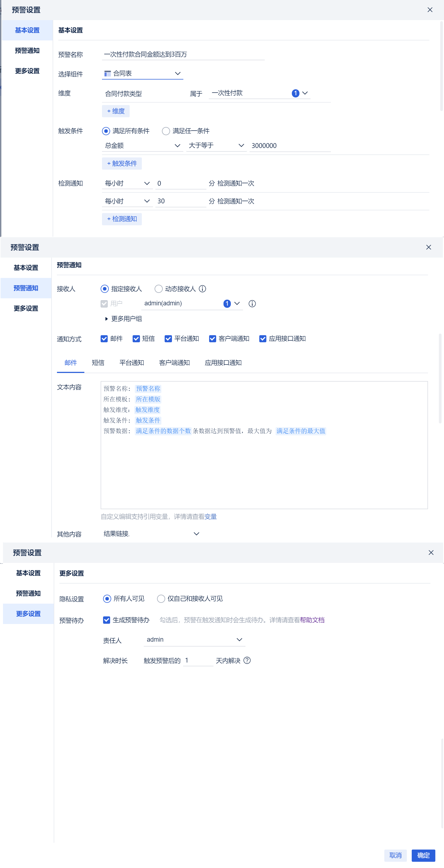Open the 结果链接 other content dropdown

click(x=151, y=534)
